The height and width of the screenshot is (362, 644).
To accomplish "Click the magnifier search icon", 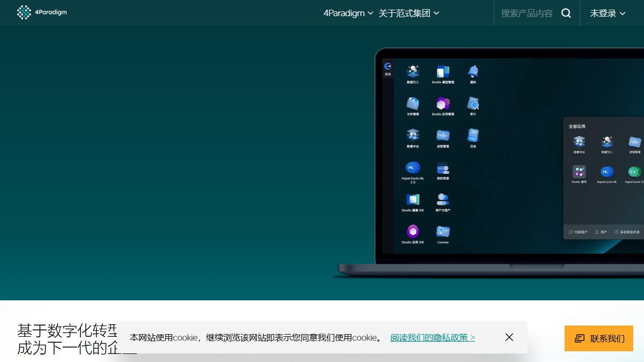I will (x=566, y=13).
